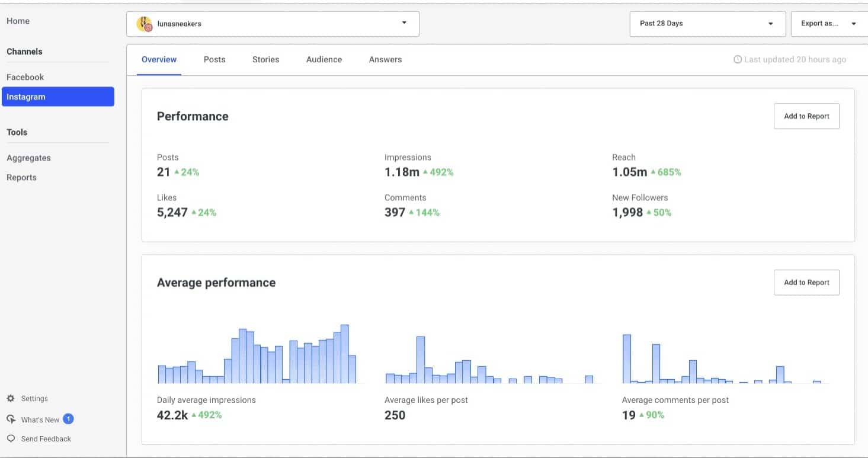Click the What's New icon
The image size is (868, 458).
[12, 419]
